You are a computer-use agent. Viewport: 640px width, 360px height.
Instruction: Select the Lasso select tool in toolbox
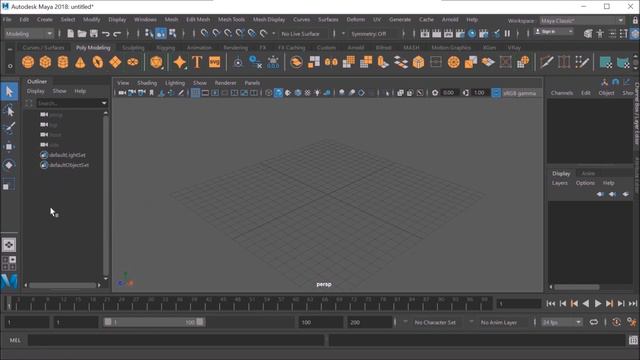(9, 110)
